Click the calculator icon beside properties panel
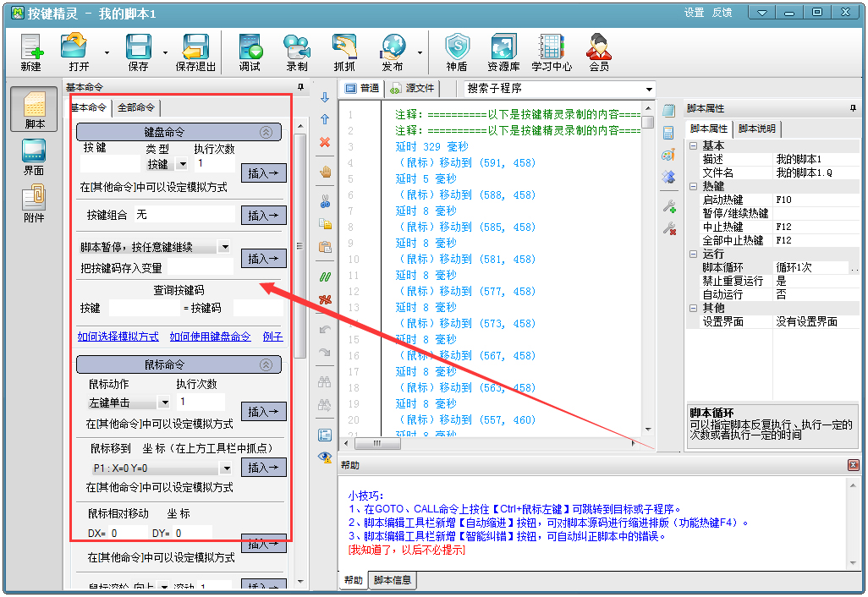 click(668, 132)
